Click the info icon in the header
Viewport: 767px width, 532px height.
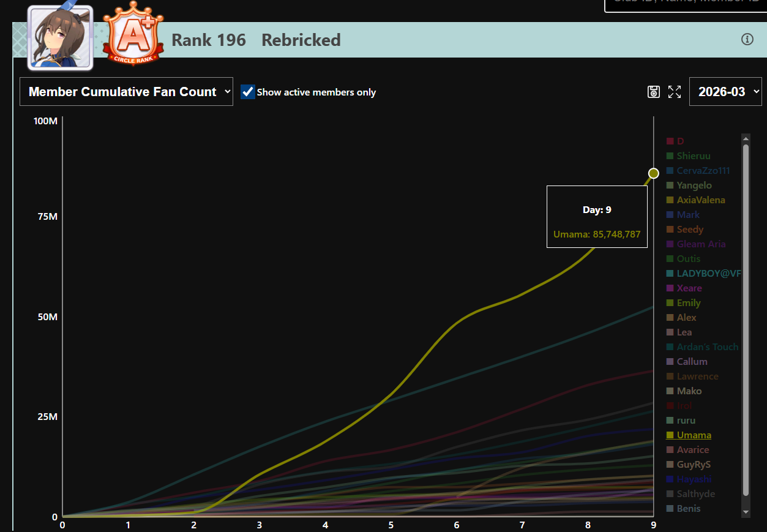[x=747, y=39]
